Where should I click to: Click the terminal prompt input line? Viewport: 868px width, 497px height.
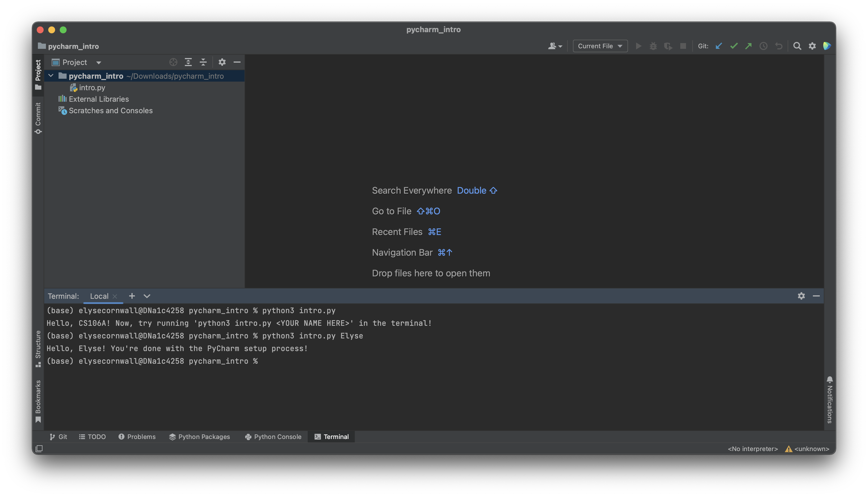click(x=152, y=361)
